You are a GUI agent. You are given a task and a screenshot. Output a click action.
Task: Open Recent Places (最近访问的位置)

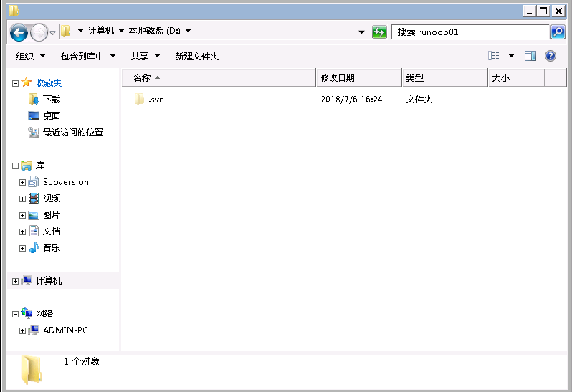click(72, 133)
